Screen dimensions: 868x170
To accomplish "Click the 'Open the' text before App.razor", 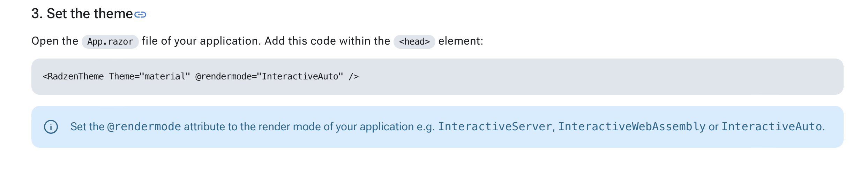I will [x=55, y=41].
